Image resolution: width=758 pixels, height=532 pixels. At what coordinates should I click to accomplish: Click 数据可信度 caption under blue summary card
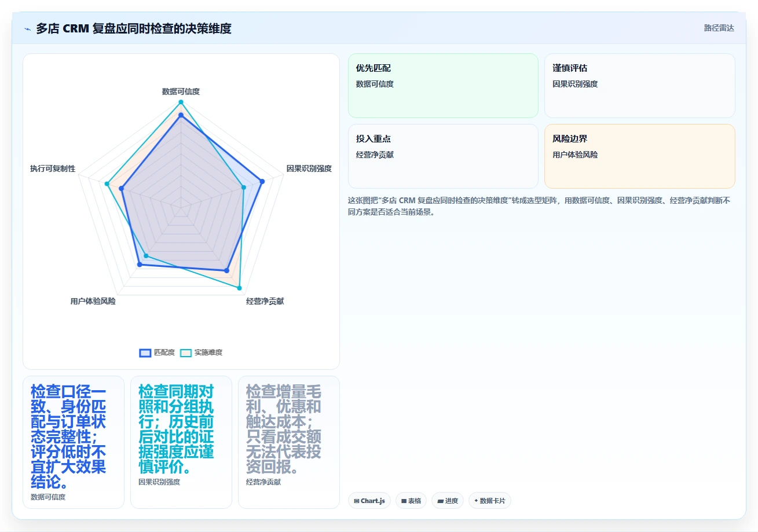coord(48,497)
